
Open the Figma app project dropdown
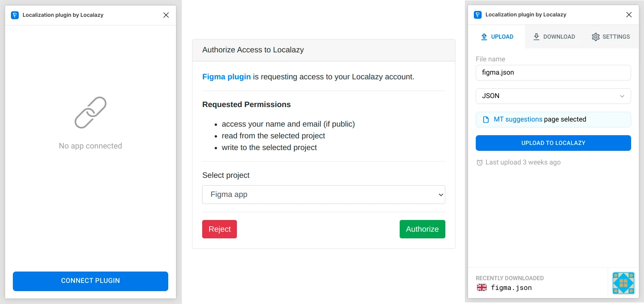pyautogui.click(x=324, y=195)
